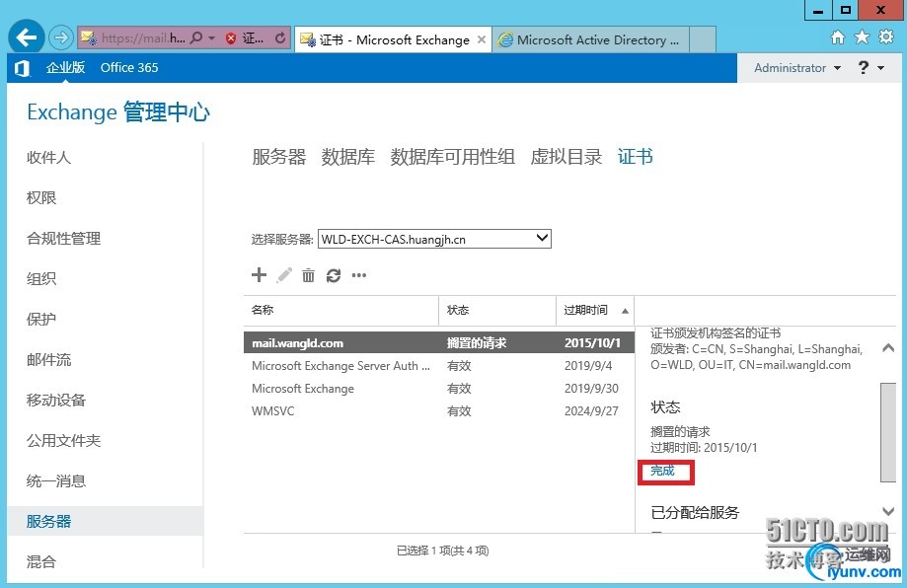Screen dimensions: 907x588
Task: Open 选择服务器 dropdown WLD-EXCH-CAS.huangjh.cn
Action: [434, 239]
